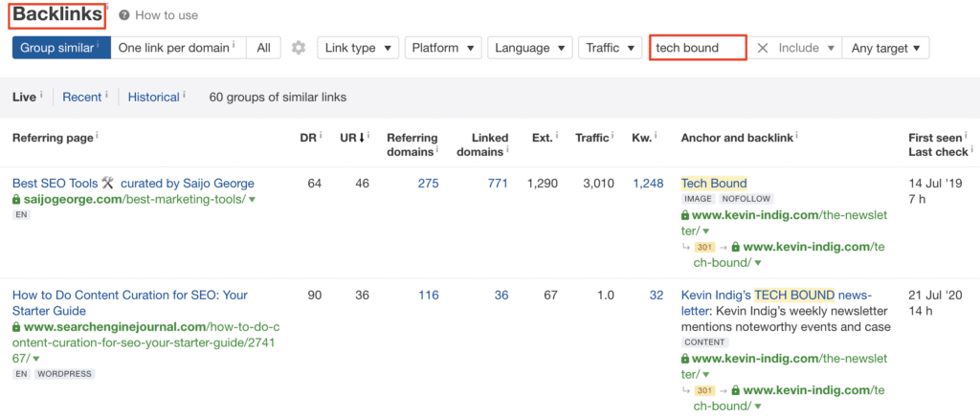The width and height of the screenshot is (980, 418).
Task: Clear the tech bound search filter
Action: pos(763,48)
